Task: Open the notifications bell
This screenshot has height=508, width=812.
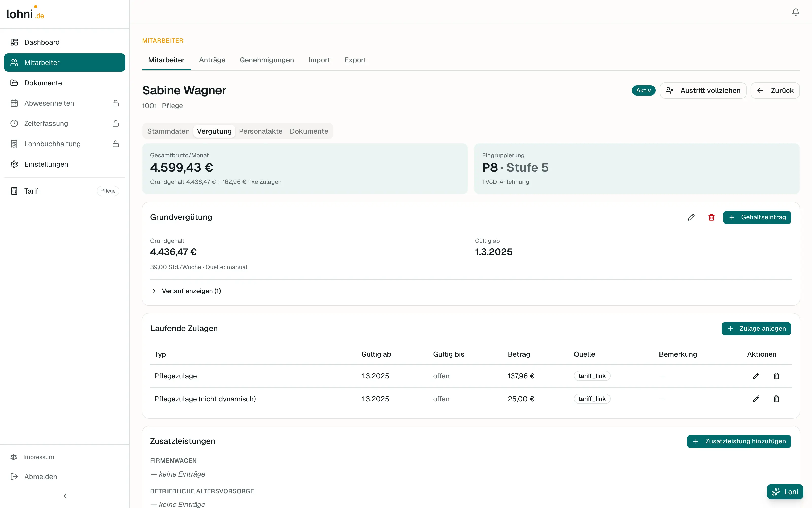Action: pos(796,12)
